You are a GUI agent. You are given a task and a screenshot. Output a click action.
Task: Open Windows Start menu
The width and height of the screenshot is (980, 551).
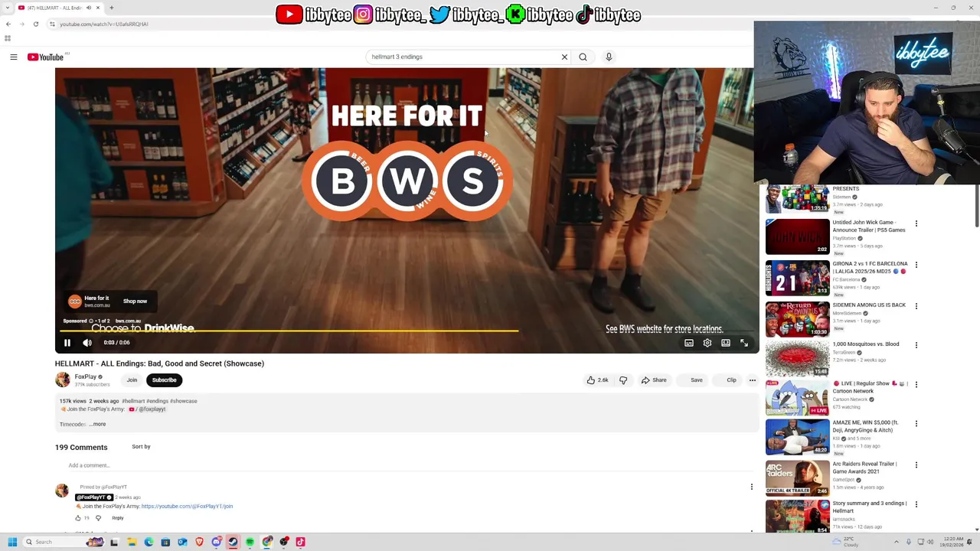click(x=12, y=542)
